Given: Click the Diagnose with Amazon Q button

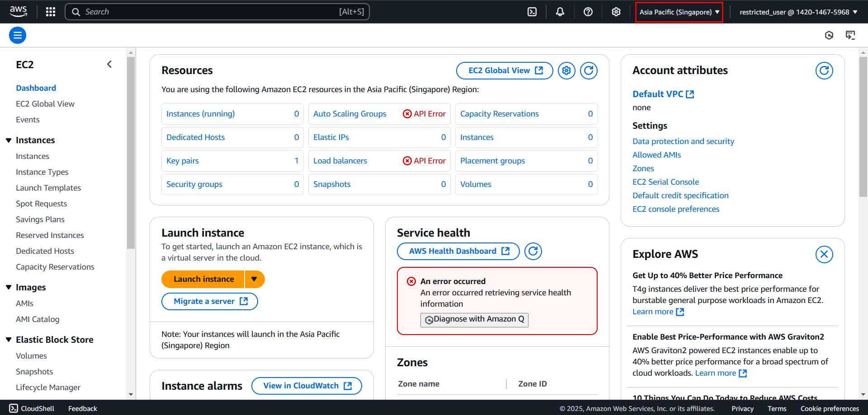Looking at the screenshot, I should 474,319.
